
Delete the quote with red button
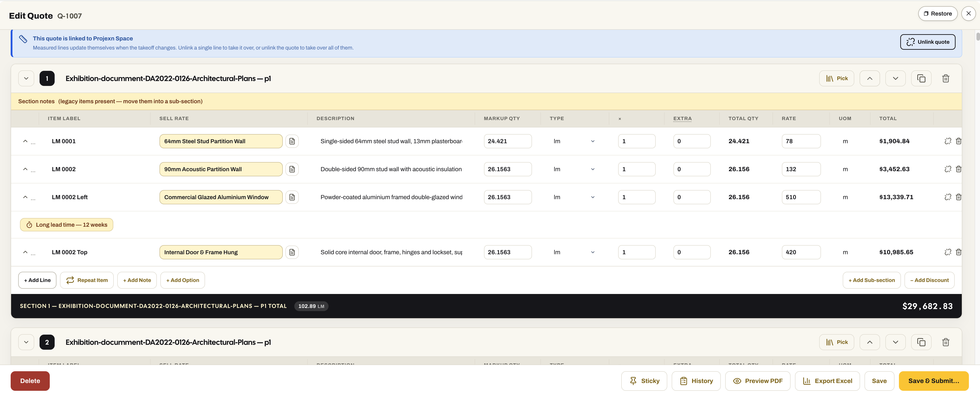[30, 381]
